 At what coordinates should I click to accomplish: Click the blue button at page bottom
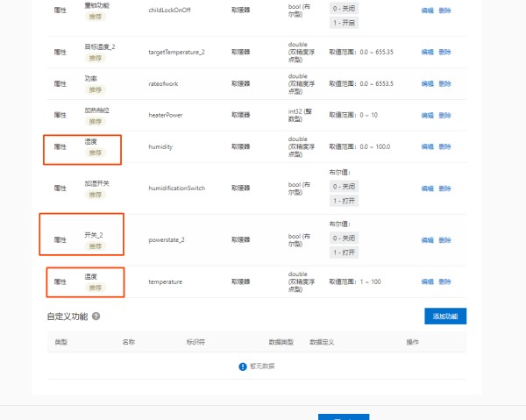point(343,416)
